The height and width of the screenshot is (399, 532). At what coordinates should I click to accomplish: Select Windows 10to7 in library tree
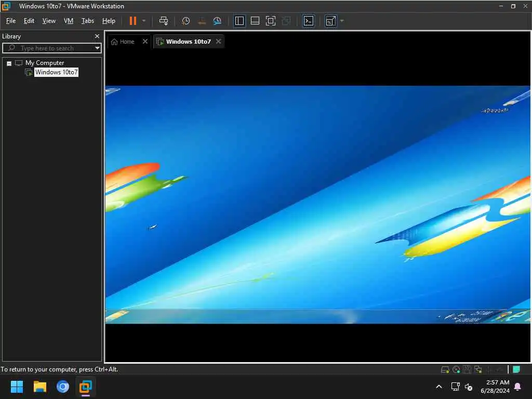click(56, 72)
